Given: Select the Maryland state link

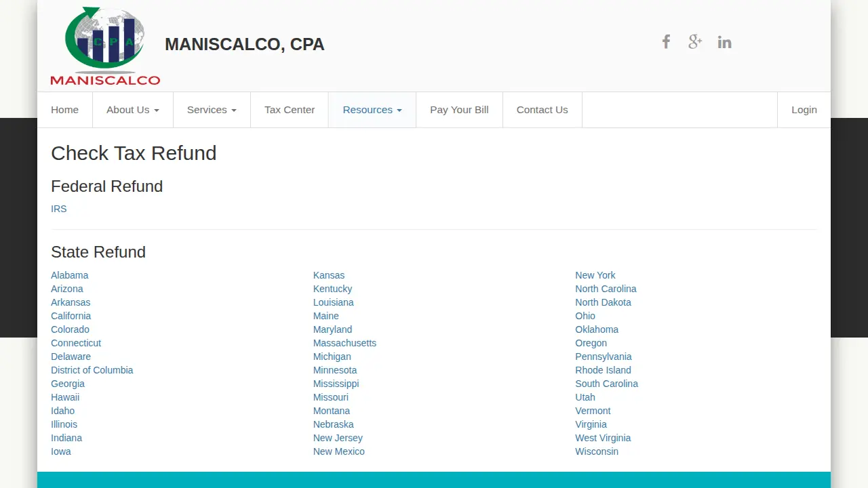Looking at the screenshot, I should pos(332,329).
